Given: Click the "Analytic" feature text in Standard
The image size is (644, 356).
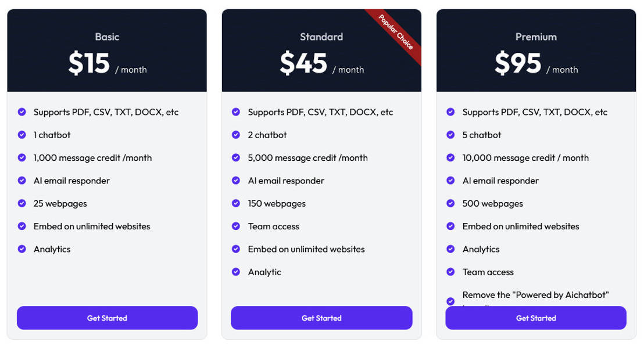Looking at the screenshot, I should [265, 272].
